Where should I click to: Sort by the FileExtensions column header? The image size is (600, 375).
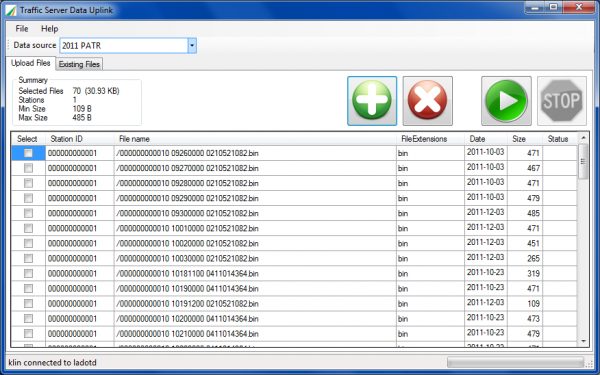[x=430, y=139]
